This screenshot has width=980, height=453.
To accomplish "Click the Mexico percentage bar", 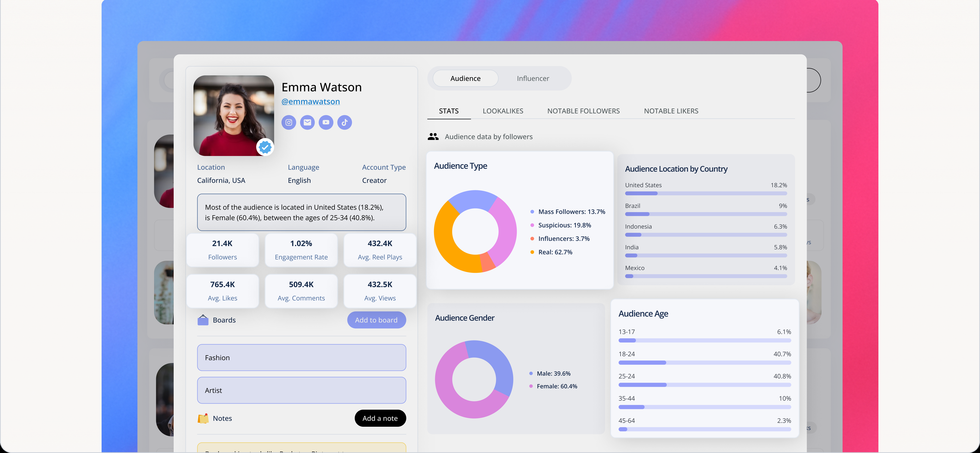I will tap(706, 276).
